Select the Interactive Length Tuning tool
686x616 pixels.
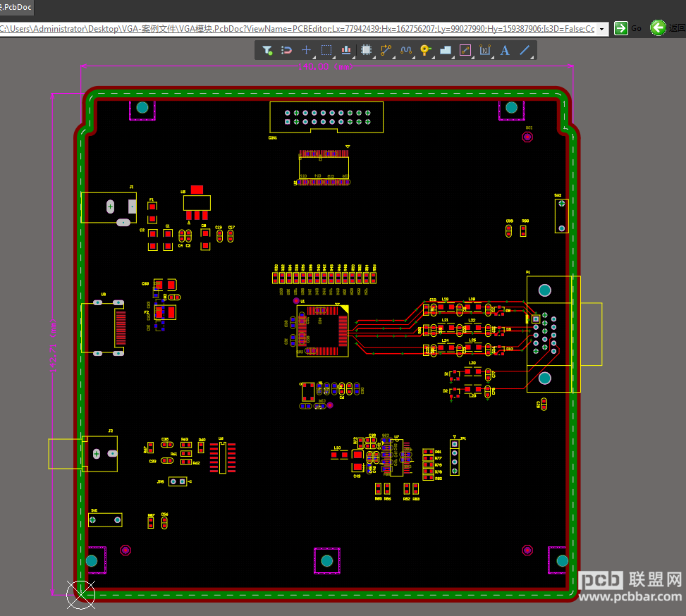[x=406, y=50]
